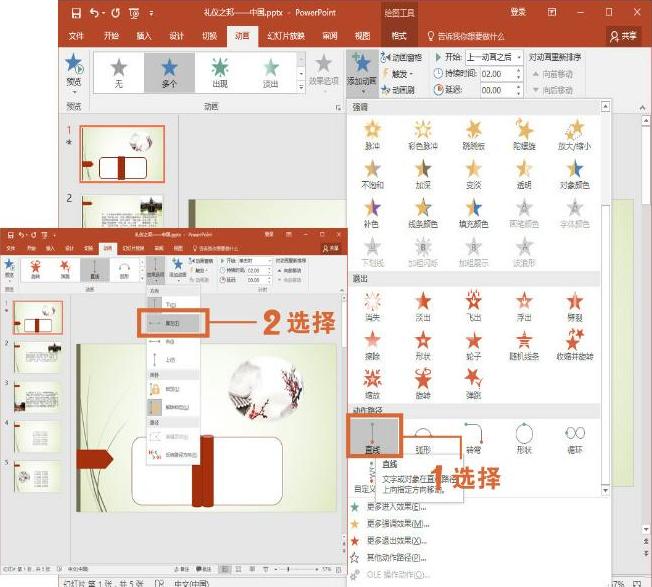Choose the 弹跳 bounce exit effect
Screen dimensions: 652x587
click(473, 385)
